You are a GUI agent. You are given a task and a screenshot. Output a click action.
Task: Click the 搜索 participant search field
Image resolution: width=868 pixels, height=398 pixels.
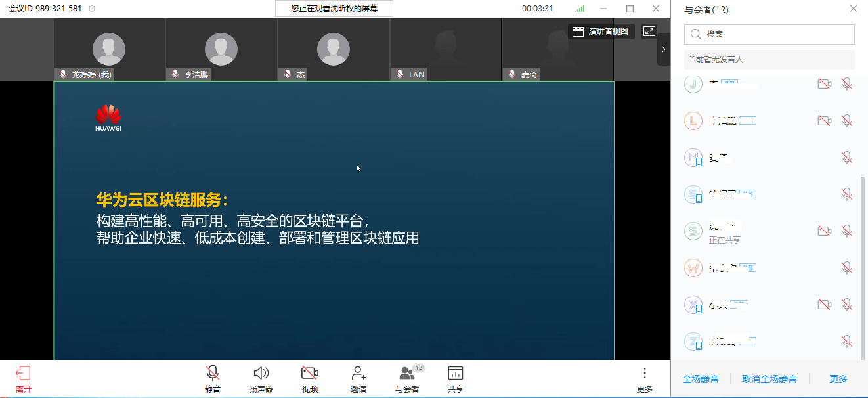[770, 34]
